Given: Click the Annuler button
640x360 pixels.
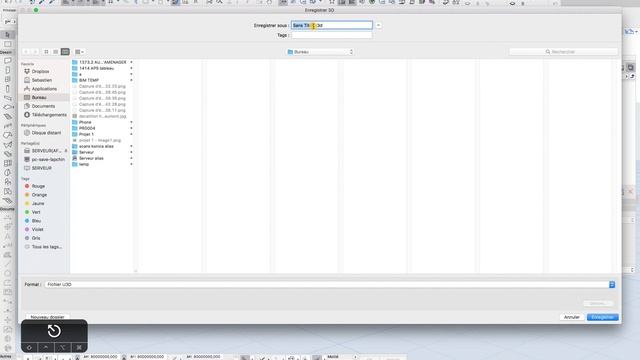Looking at the screenshot, I should 571,317.
